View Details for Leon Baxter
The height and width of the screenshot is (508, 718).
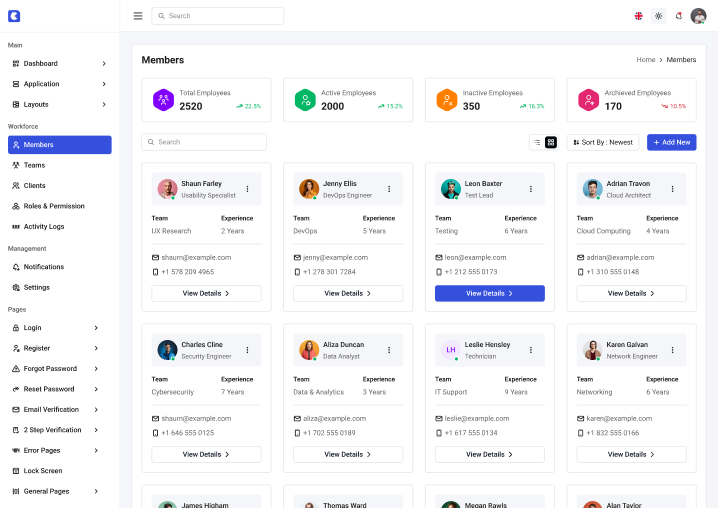pyautogui.click(x=490, y=294)
